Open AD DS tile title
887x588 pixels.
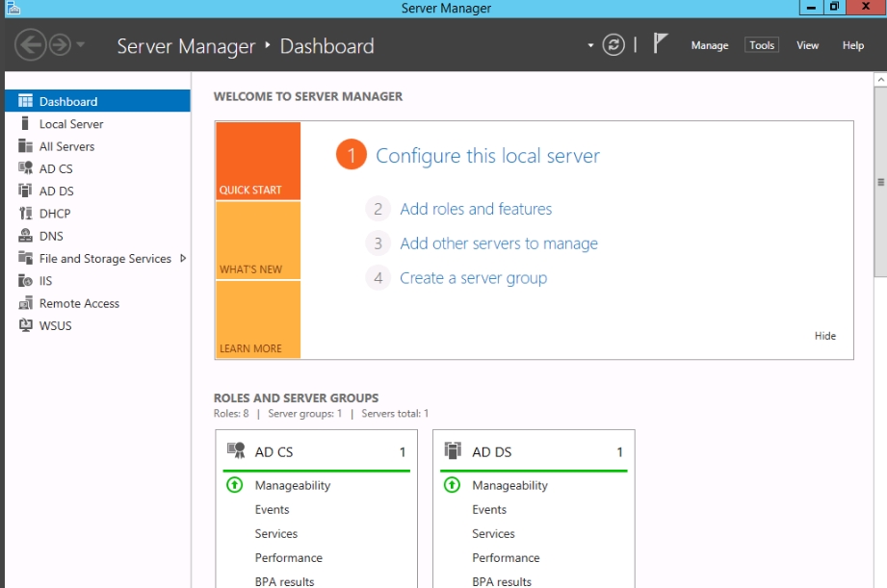491,452
